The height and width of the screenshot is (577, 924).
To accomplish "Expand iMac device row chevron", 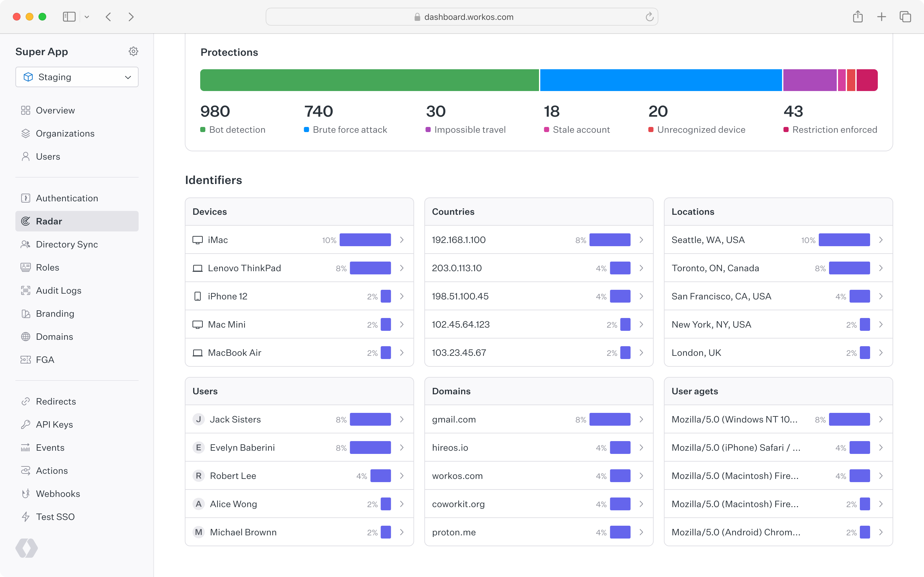I will [402, 240].
